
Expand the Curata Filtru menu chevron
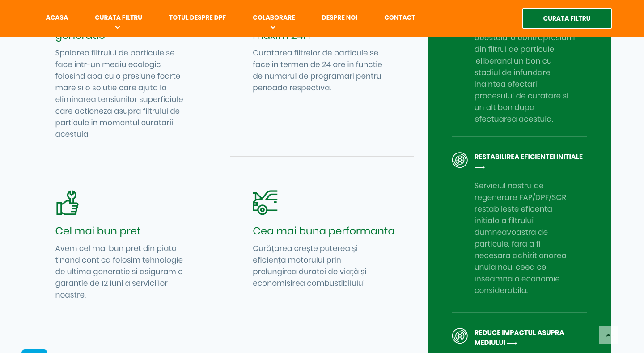118,27
